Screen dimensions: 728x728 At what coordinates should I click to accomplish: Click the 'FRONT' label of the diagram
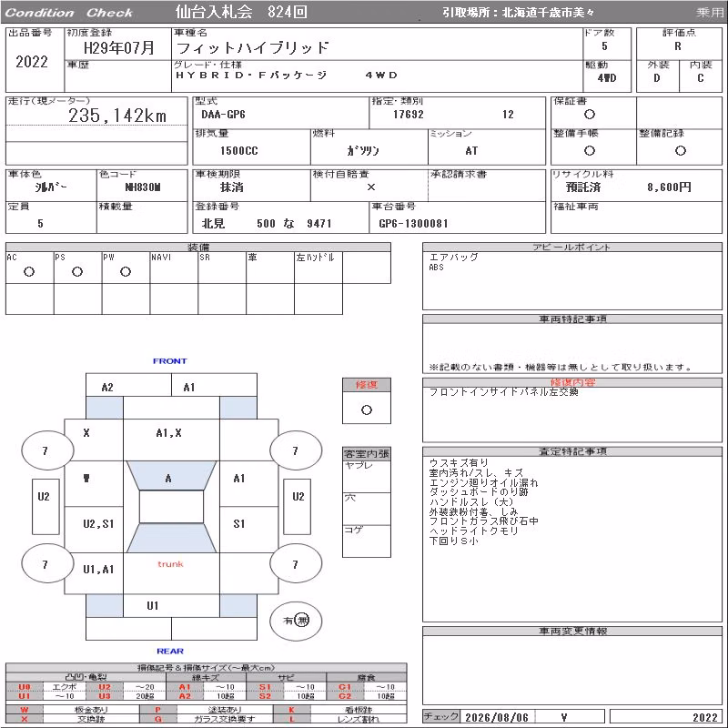click(x=170, y=360)
